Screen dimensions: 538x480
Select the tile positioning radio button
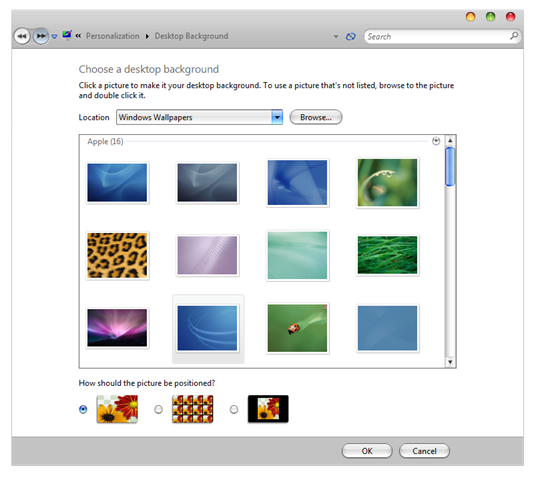[158, 409]
